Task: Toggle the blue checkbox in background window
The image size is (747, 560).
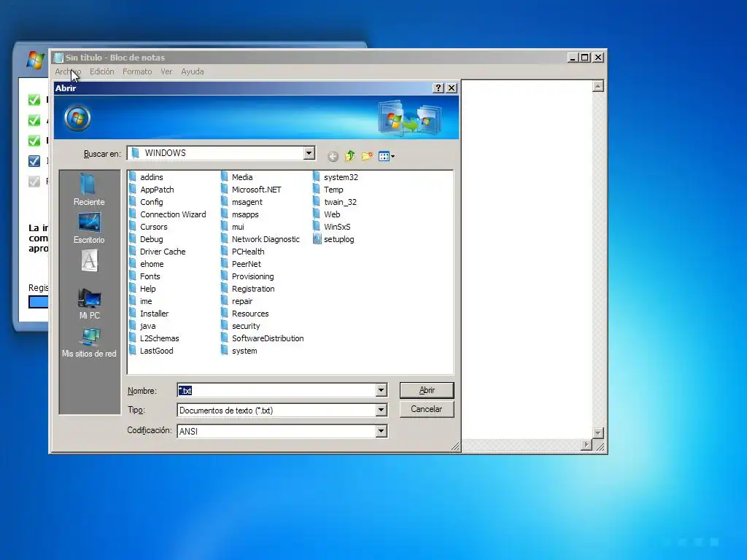Action: coord(34,161)
